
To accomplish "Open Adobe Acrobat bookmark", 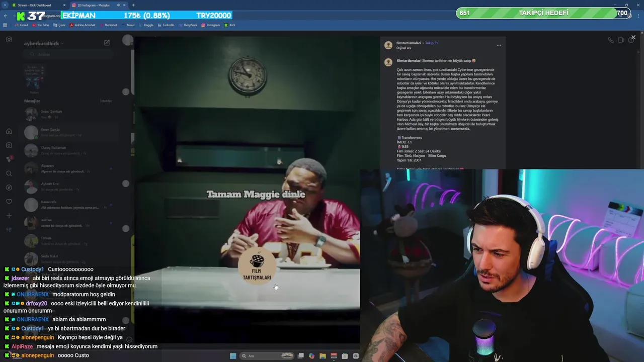I will 83,25.
